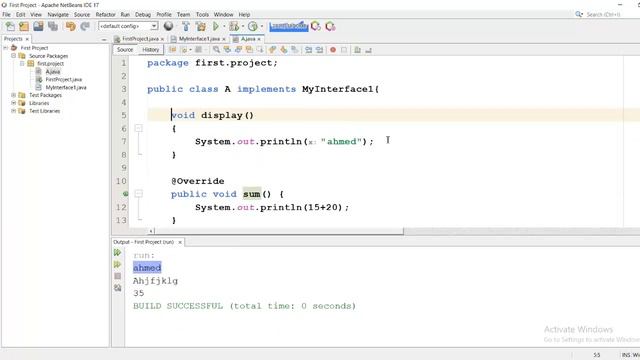Click the Re-run green arrows icon in Output

pos(118,253)
